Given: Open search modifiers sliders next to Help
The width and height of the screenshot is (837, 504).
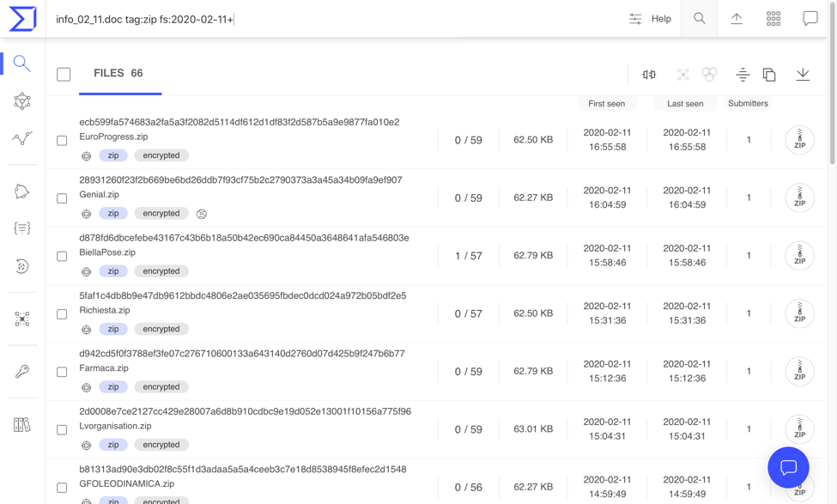Looking at the screenshot, I should click(635, 19).
